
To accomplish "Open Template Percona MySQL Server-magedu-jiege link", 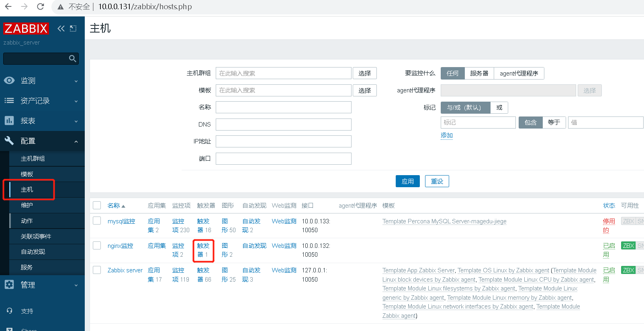I will point(444,221).
